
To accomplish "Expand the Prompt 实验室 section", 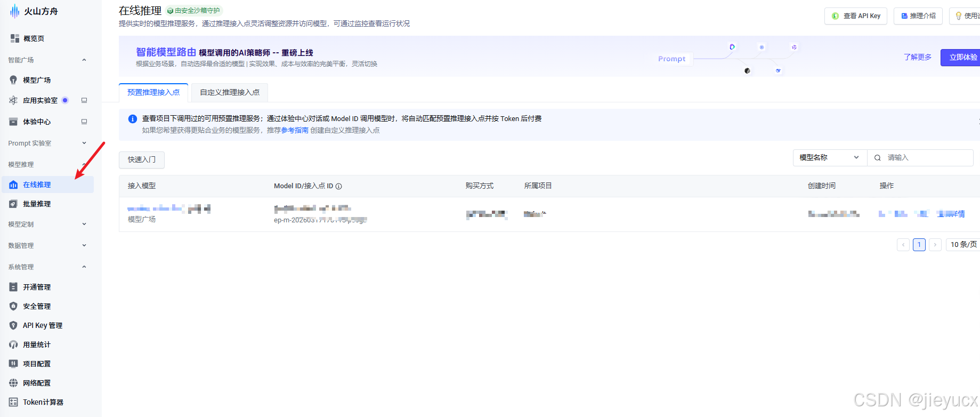I will [84, 143].
